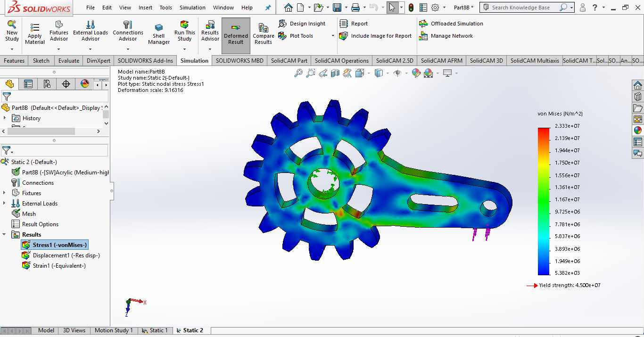Screen dimensions: 644x337
Task: Open the Insert menu
Action: pyautogui.click(x=145, y=8)
